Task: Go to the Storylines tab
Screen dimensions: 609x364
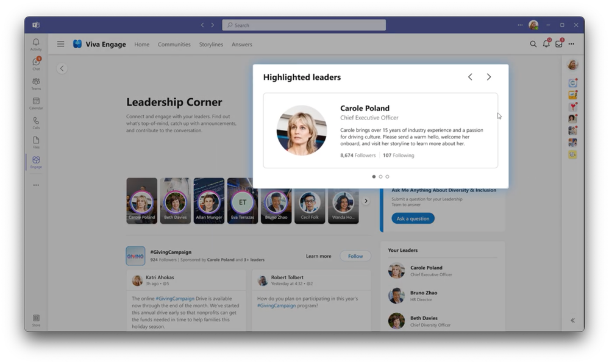Action: pos(211,45)
